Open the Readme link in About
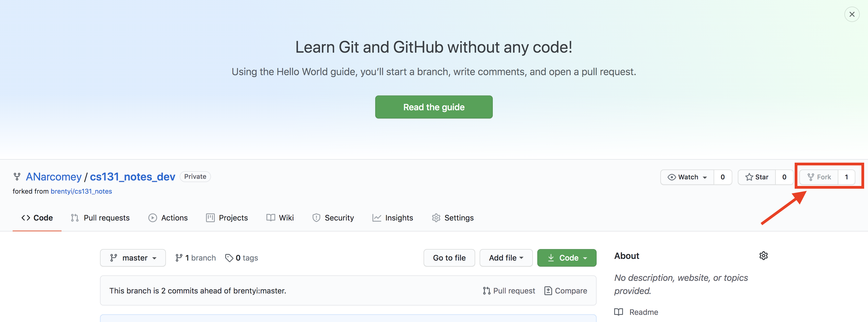868x322 pixels. pyautogui.click(x=636, y=312)
